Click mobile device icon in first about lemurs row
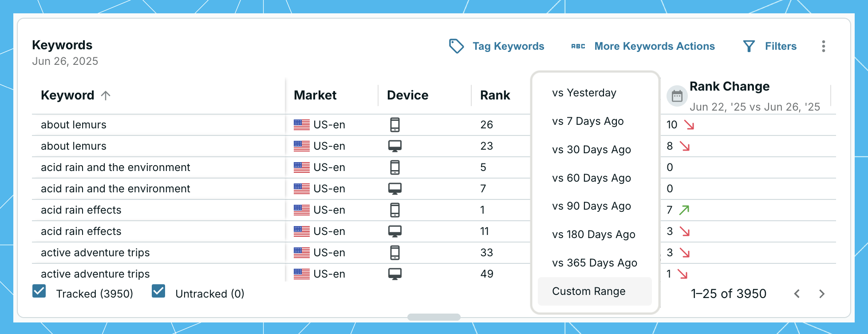868x334 pixels. [395, 125]
